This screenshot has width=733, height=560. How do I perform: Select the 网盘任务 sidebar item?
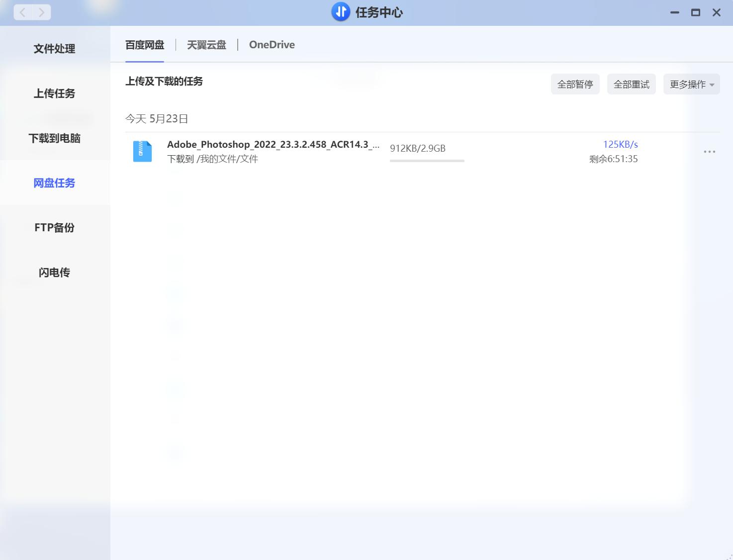[54, 183]
